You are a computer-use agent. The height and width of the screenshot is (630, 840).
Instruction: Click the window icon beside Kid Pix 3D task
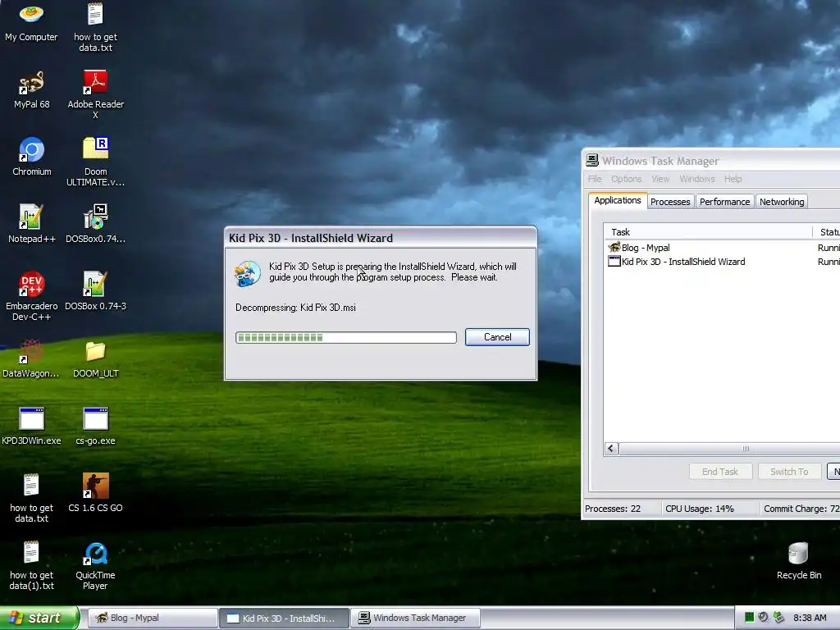pyautogui.click(x=614, y=262)
